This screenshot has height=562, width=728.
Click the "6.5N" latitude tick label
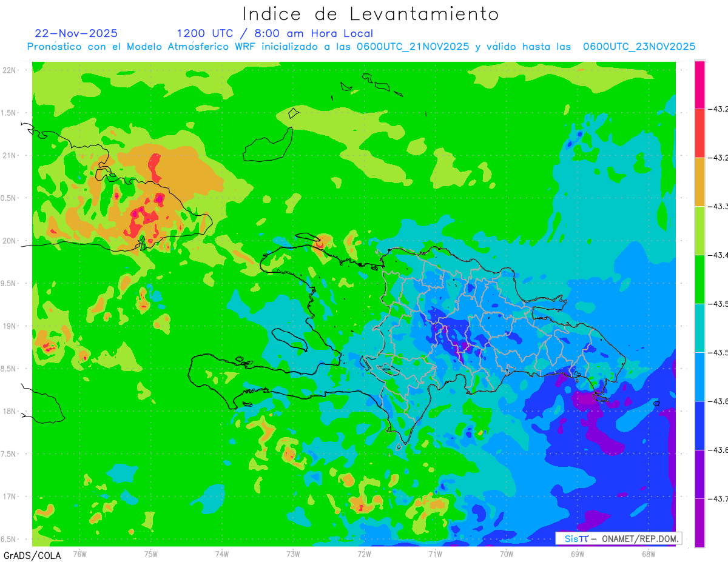8,539
